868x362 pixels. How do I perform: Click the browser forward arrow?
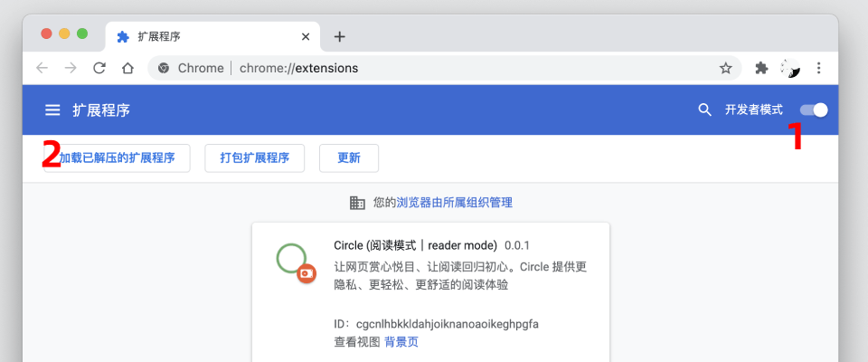(x=71, y=68)
